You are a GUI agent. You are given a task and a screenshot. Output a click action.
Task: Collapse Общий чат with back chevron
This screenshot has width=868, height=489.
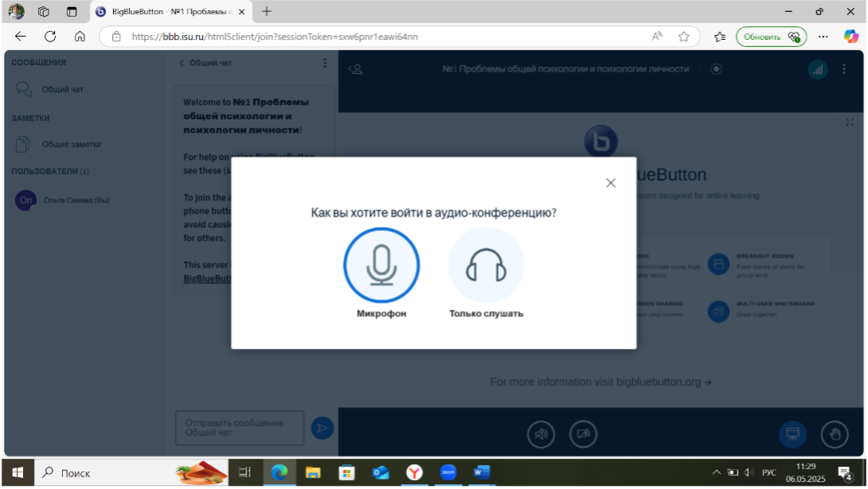tap(182, 63)
